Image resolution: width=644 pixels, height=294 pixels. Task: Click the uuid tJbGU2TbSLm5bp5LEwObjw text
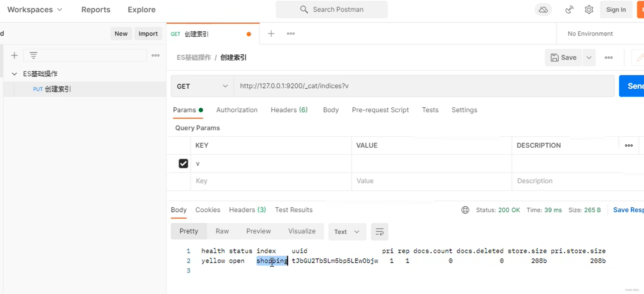(x=335, y=261)
